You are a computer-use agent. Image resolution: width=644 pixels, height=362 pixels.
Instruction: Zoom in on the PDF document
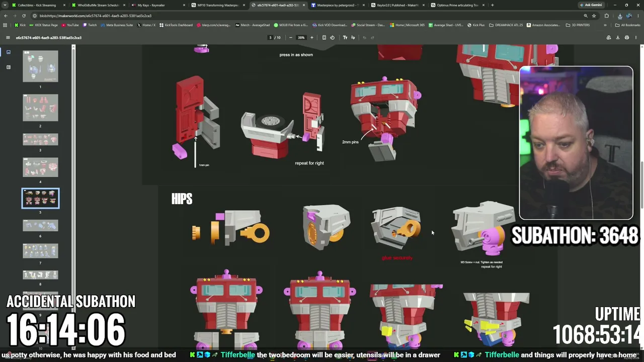click(x=311, y=38)
